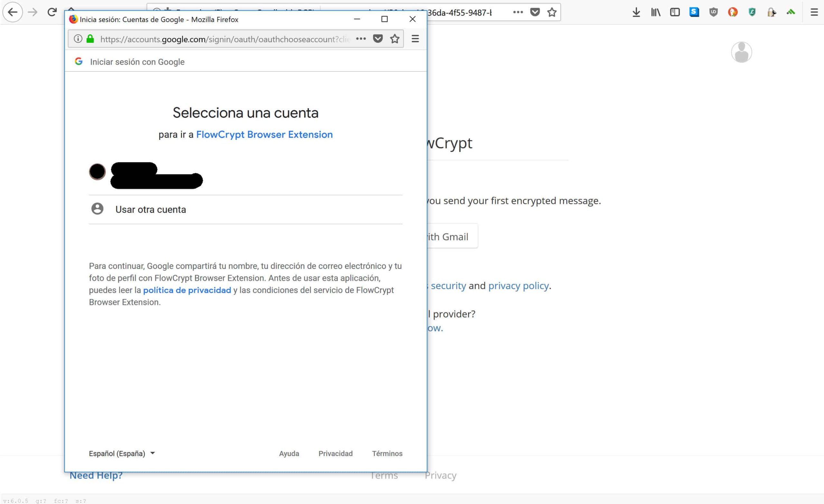Click the Términos footer link
This screenshot has height=504, width=824.
[387, 454]
